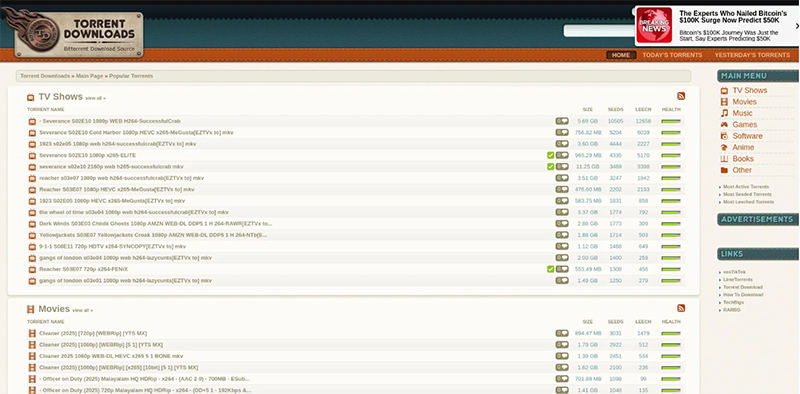Click the LimeTorrents sidebar link
The height and width of the screenshot is (394, 800).
[x=737, y=280]
